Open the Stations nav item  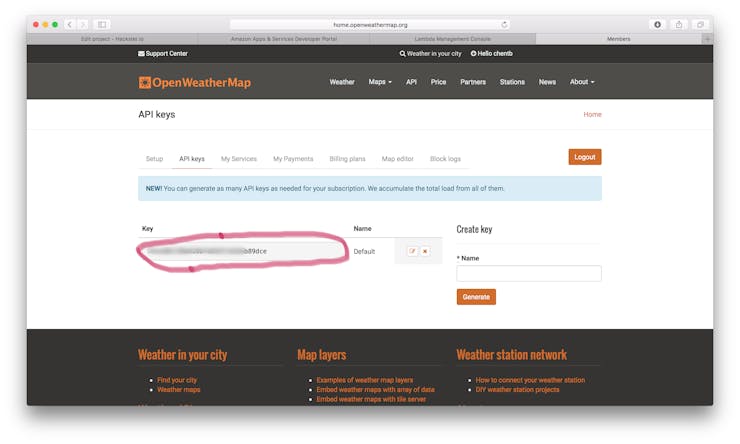point(512,82)
